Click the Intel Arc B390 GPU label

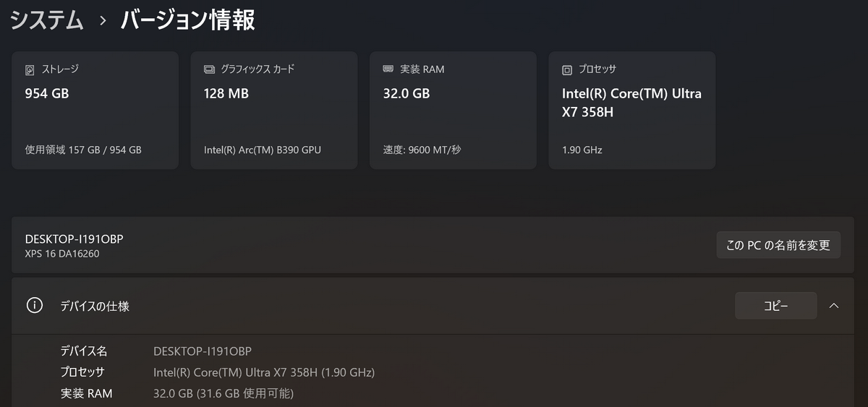click(x=263, y=150)
